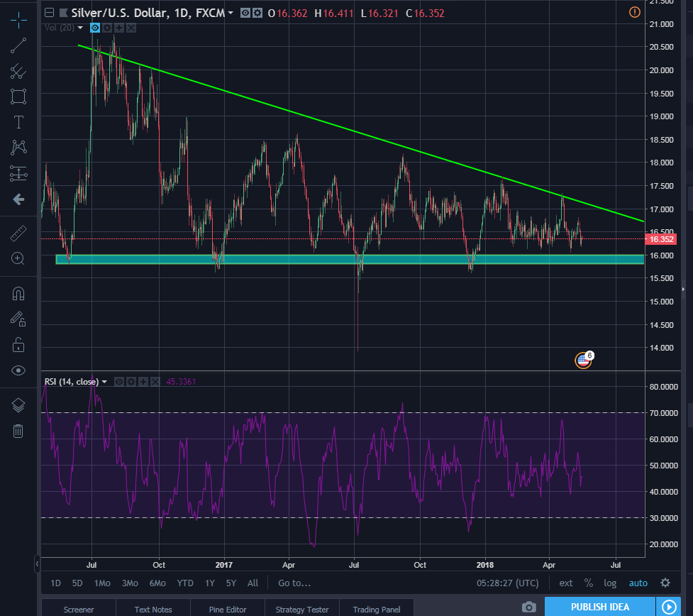Click the plus icon on RSI indicator
Image resolution: width=693 pixels, height=616 pixels.
tap(143, 382)
